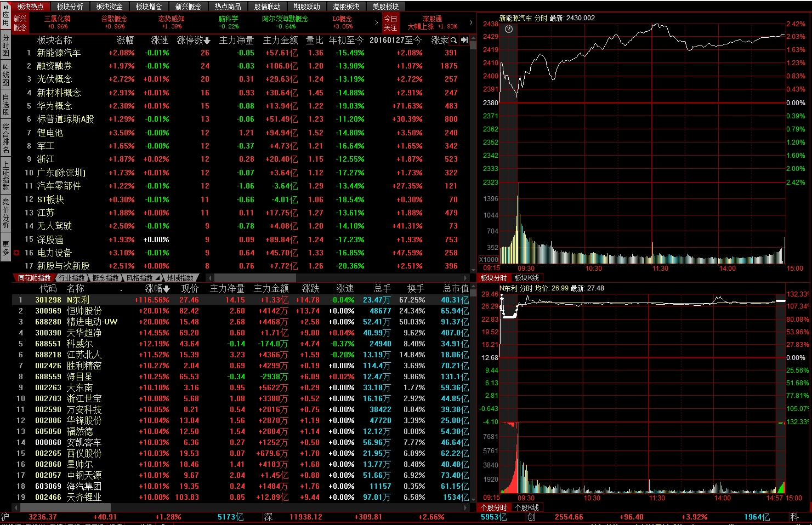Collapse the 应用 sidebar panel
Image resolution: width=812 pixels, height=525 pixels.
pyautogui.click(x=5, y=7)
